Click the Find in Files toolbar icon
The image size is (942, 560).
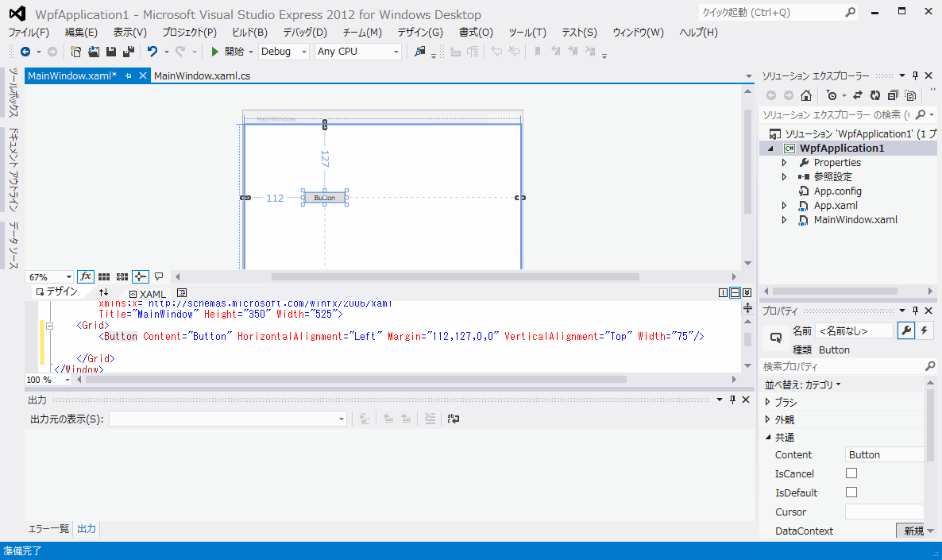(420, 52)
